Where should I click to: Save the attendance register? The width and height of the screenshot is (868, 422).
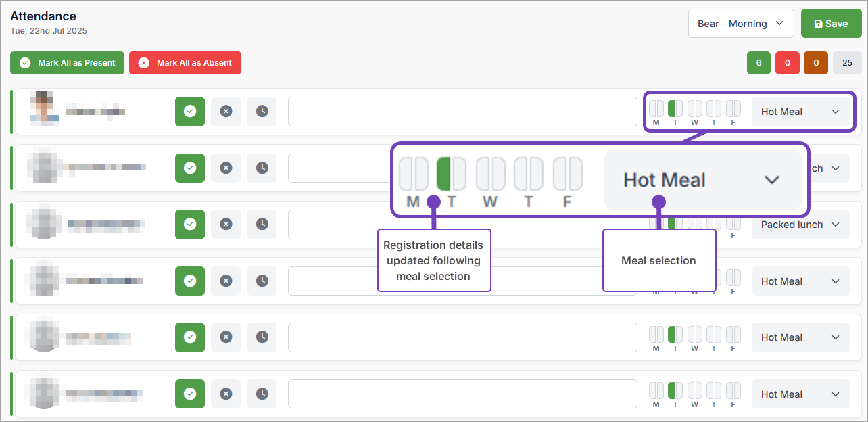click(830, 24)
